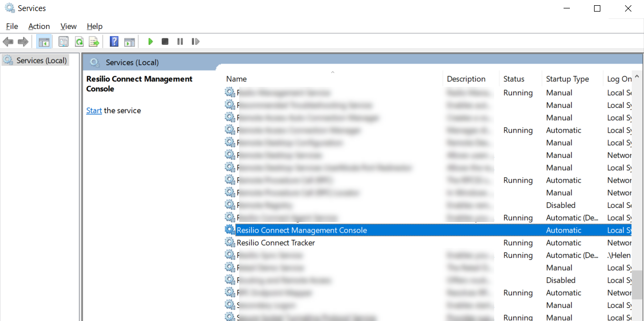Click the Back arrow in the toolbar
The width and height of the screenshot is (644, 321).
(8, 42)
